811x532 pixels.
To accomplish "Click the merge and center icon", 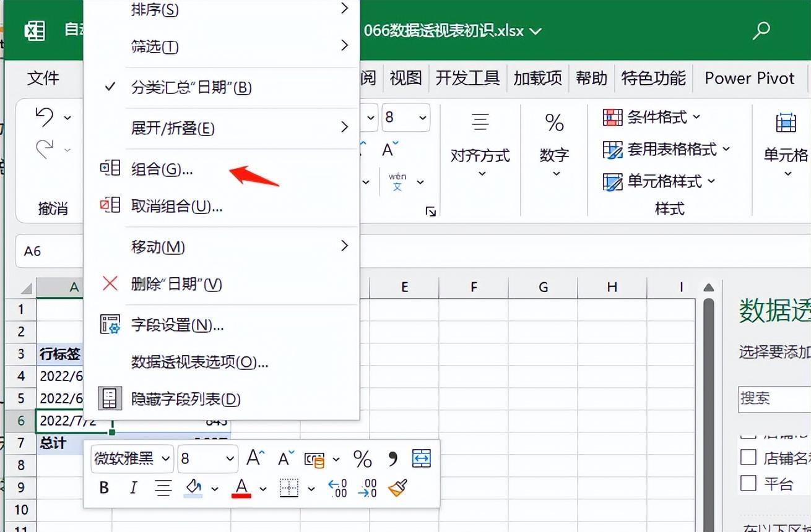I will (x=421, y=458).
